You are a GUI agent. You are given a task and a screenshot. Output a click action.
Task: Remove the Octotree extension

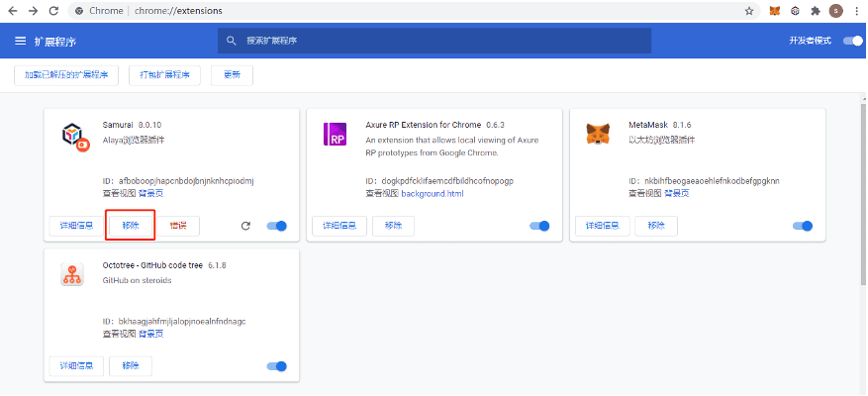(131, 366)
